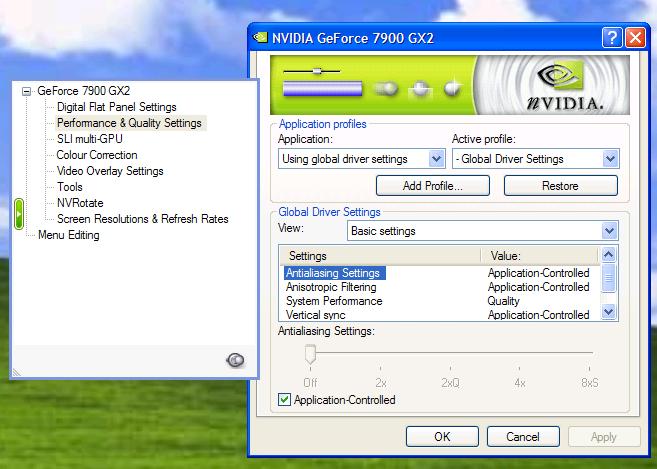This screenshot has width=657, height=469.
Task: Click the Value: column header
Action: pyautogui.click(x=539, y=256)
